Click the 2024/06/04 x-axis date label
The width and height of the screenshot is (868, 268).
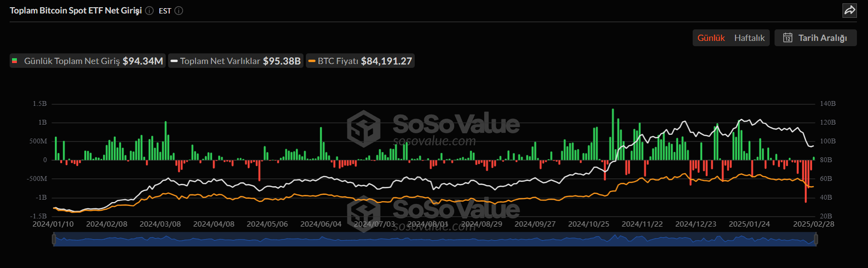point(321,224)
